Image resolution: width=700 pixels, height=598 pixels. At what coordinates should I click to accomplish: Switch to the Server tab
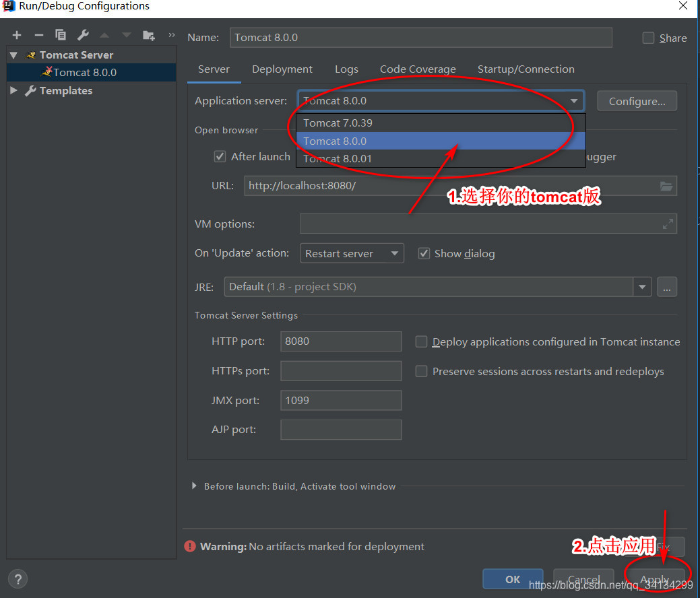pos(214,69)
